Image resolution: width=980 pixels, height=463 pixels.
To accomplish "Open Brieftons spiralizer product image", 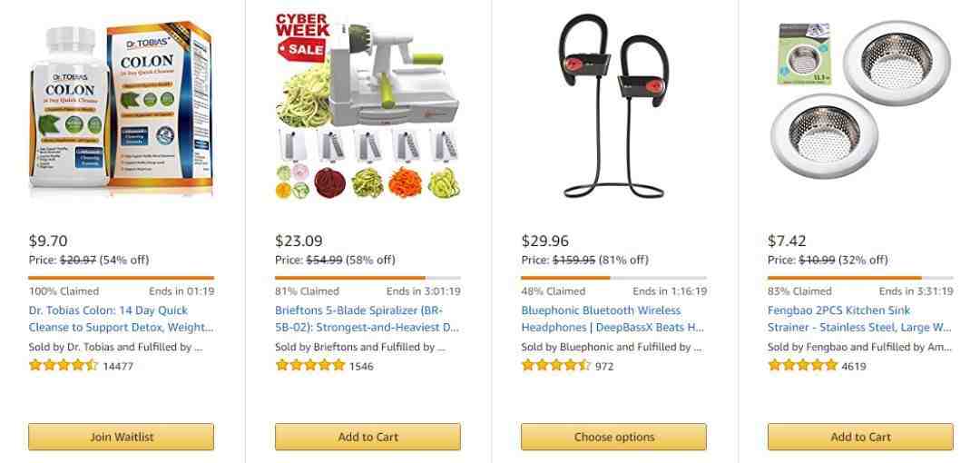I will [367, 106].
